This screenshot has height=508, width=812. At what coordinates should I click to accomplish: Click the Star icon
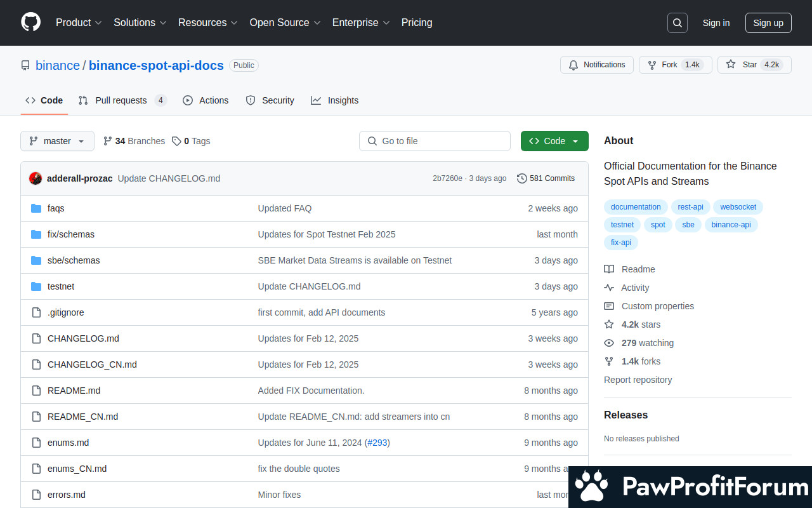coord(731,65)
